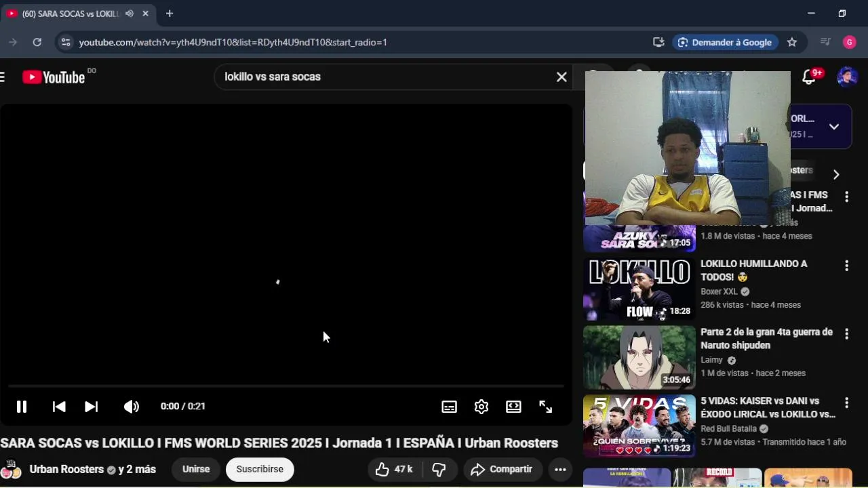Click the Unirse button
The width and height of the screenshot is (868, 488).
coord(196,469)
